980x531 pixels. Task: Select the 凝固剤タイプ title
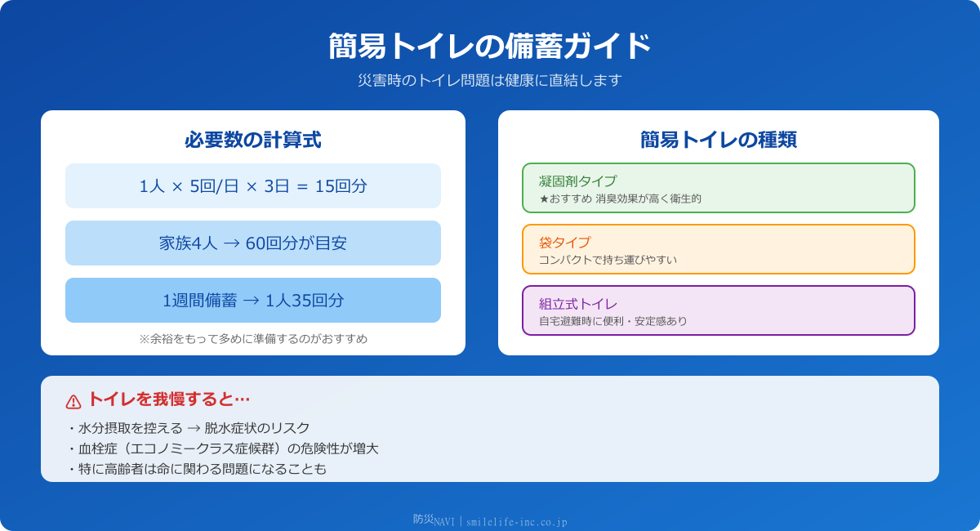point(577,181)
